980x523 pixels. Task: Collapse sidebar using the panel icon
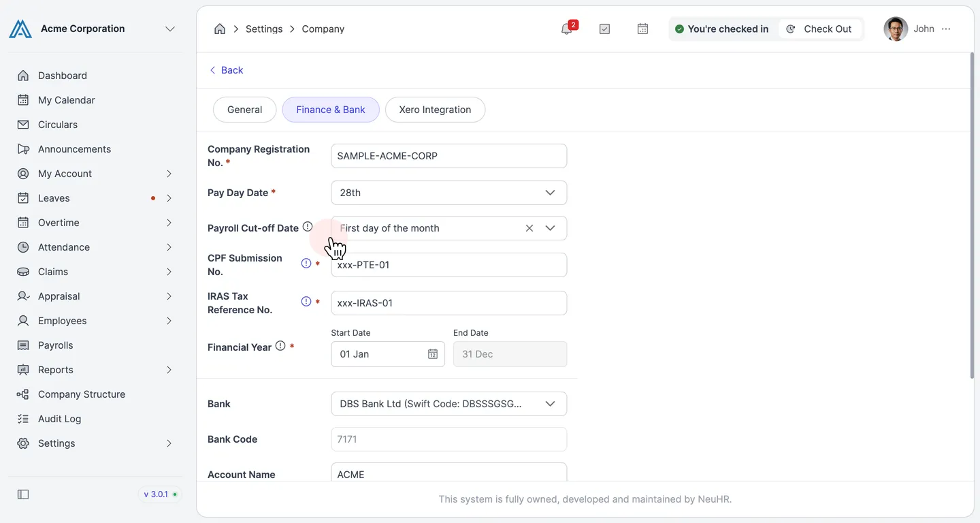23,494
